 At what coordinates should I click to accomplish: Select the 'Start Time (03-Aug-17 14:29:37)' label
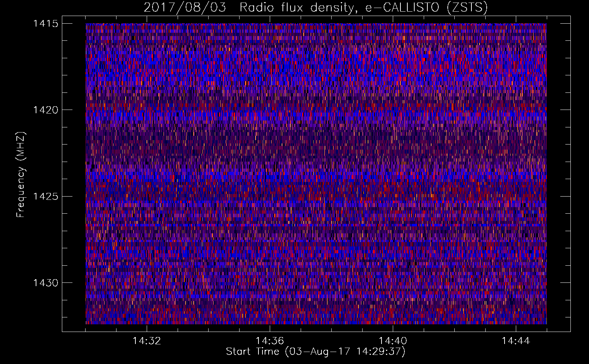pos(316,352)
